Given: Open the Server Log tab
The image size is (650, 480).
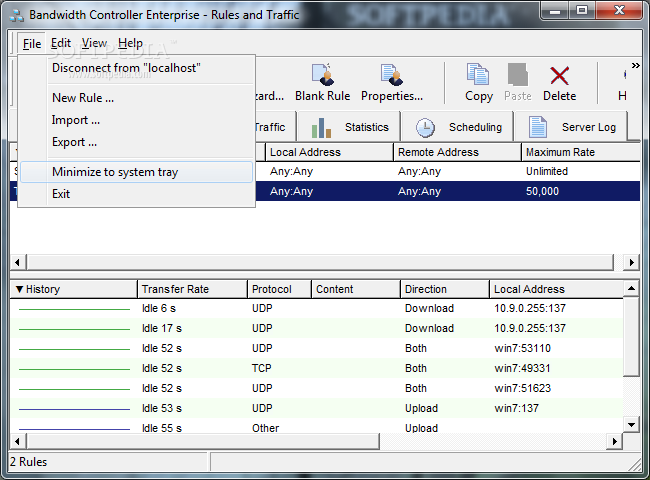Looking at the screenshot, I should point(571,127).
